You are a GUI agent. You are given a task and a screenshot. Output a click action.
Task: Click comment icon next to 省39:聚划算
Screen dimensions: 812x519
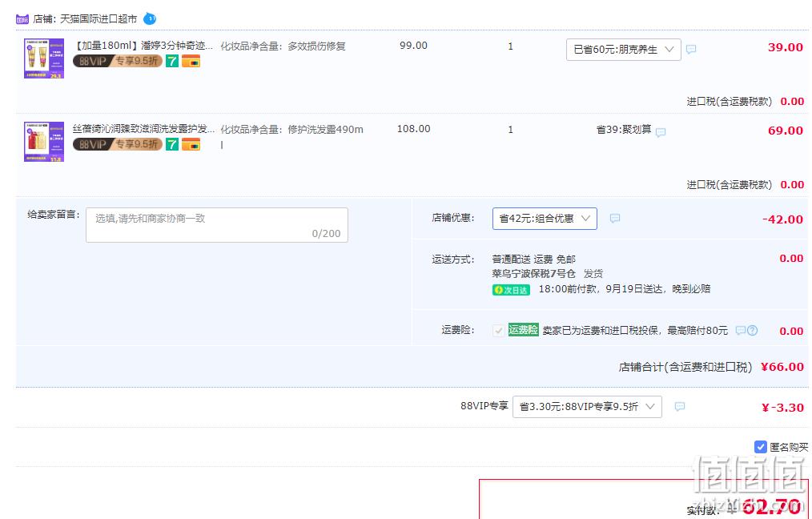661,133
